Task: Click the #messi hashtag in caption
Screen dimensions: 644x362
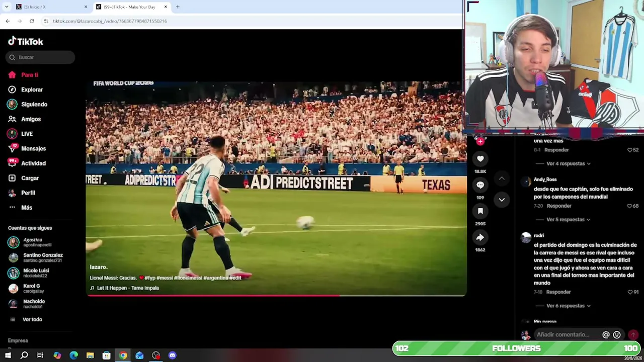Action: coord(166,278)
